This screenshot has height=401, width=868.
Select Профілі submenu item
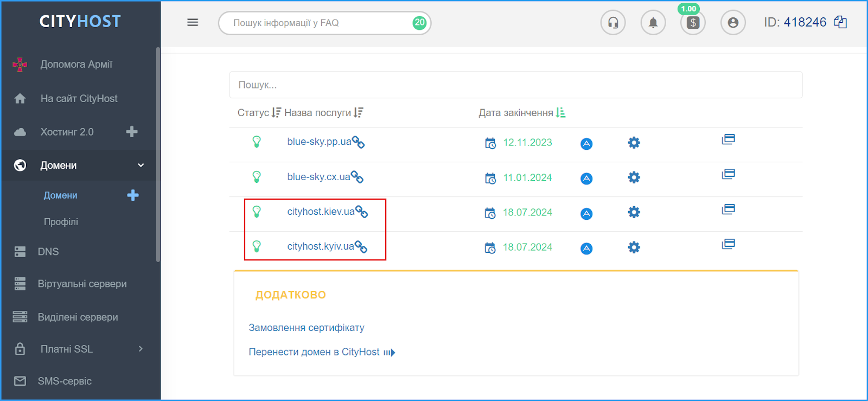point(61,222)
